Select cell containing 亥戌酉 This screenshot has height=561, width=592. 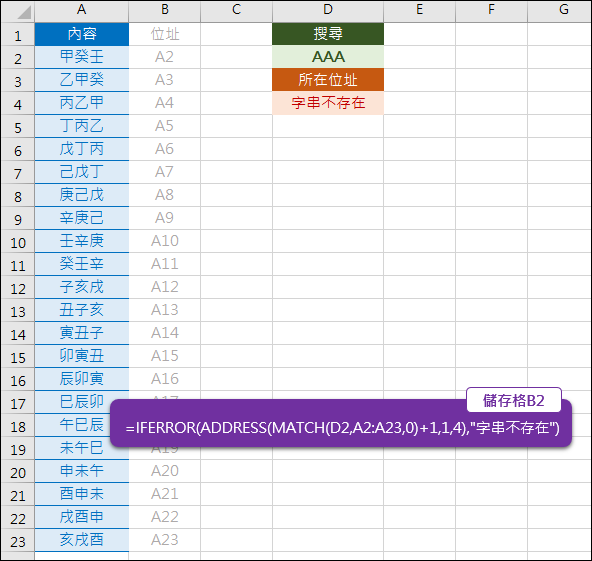coord(82,540)
